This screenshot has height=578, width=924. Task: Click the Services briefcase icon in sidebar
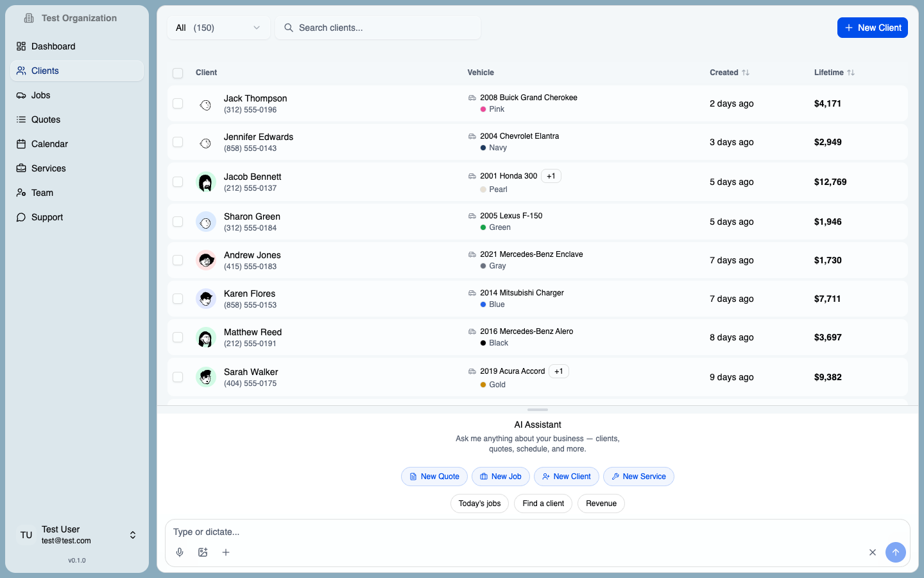[x=21, y=168]
